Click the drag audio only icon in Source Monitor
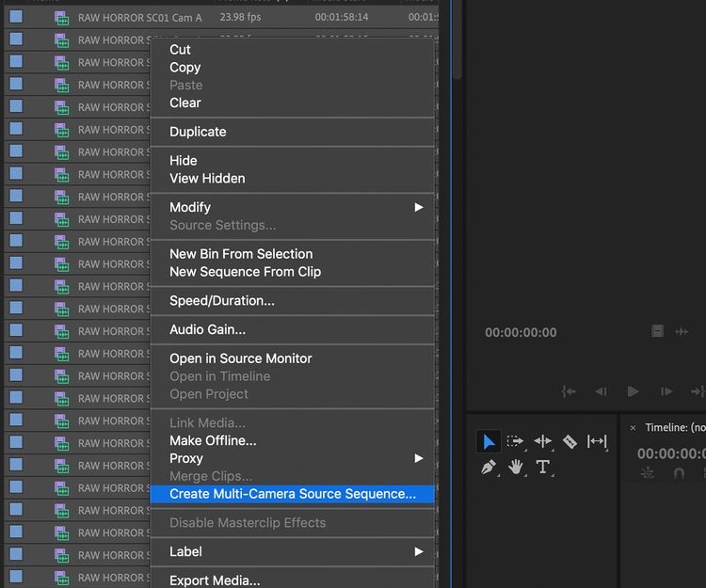 click(x=682, y=331)
